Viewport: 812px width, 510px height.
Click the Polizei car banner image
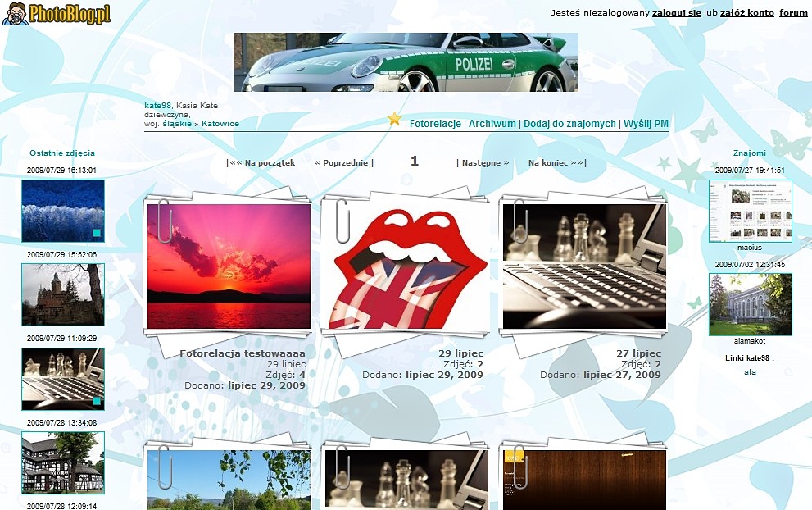click(x=406, y=62)
